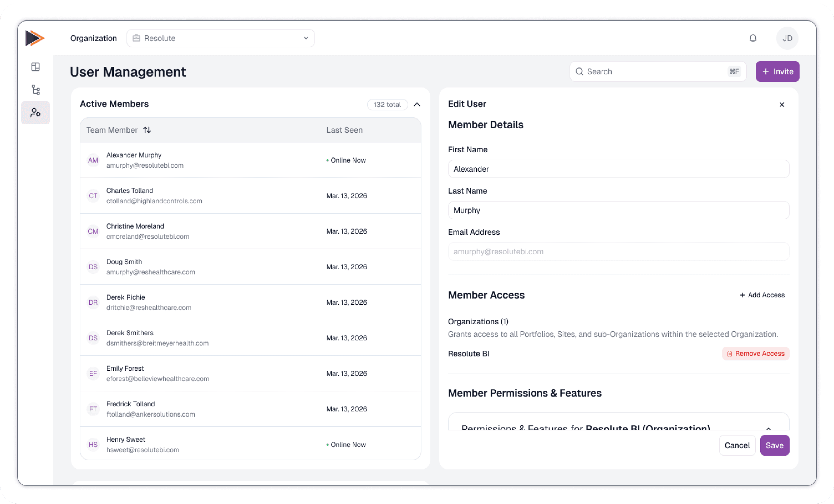Remove Access for Resolute BI

tap(756, 353)
